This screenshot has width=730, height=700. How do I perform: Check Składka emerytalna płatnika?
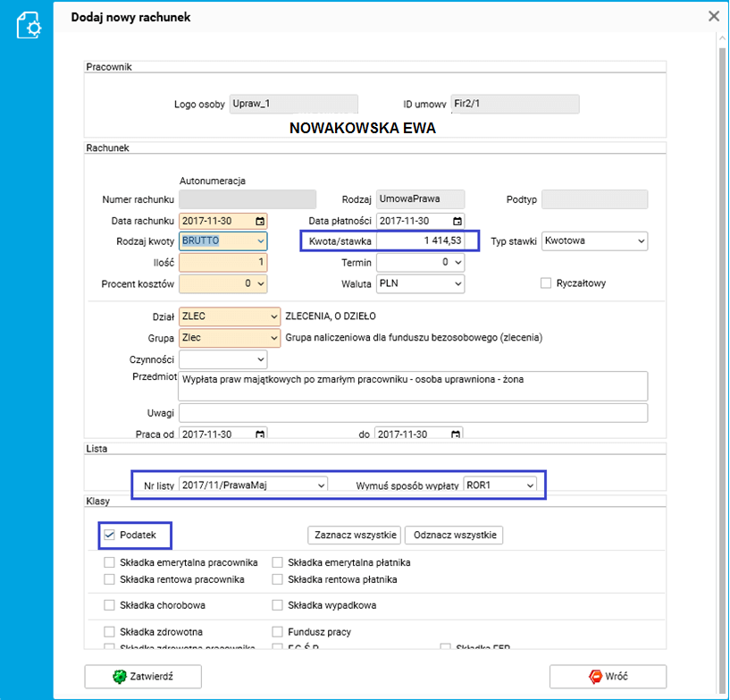click(278, 562)
